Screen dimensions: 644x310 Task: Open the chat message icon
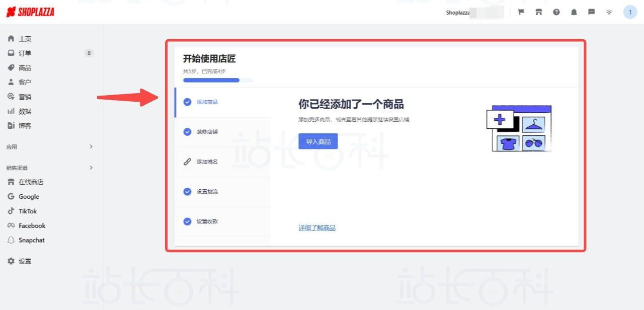[x=592, y=12]
